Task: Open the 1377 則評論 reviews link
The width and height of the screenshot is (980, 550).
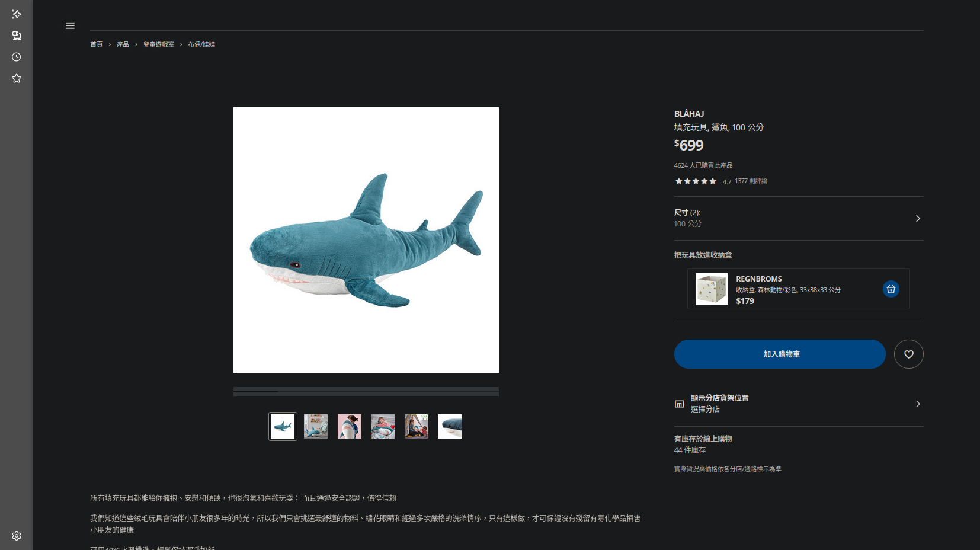Action: [x=751, y=181]
